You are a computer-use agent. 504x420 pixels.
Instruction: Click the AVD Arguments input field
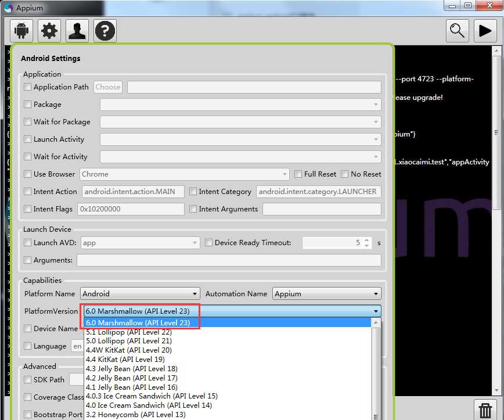point(229,260)
